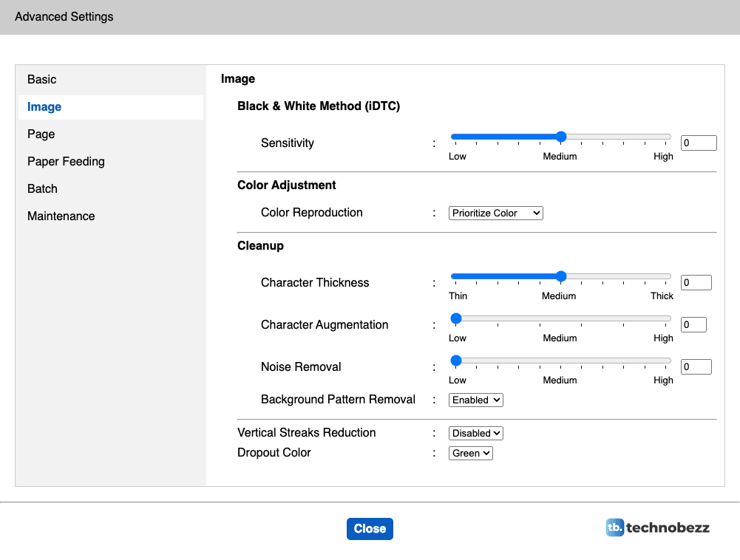Go to the Batch tab
Image resolution: width=740 pixels, height=560 pixels.
pos(110,188)
